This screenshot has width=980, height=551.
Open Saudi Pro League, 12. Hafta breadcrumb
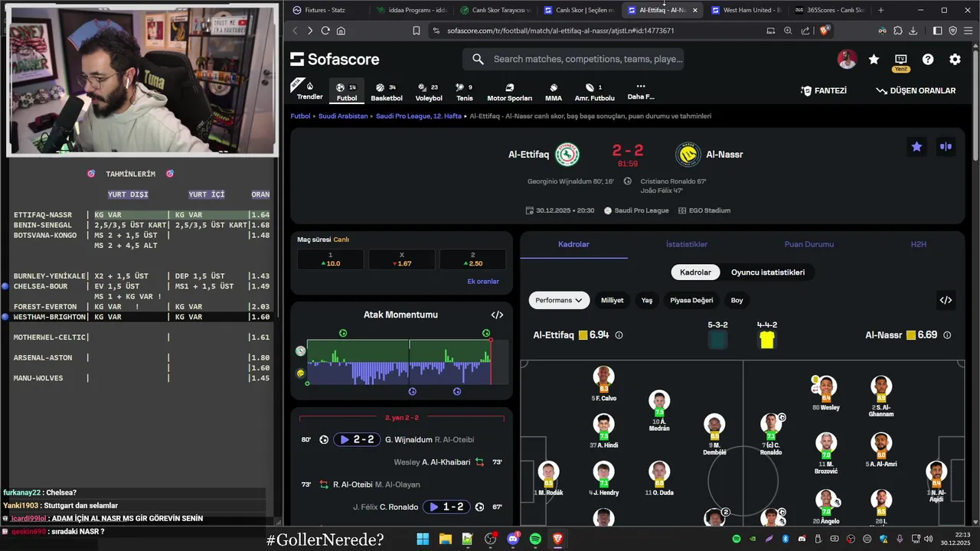click(x=419, y=116)
